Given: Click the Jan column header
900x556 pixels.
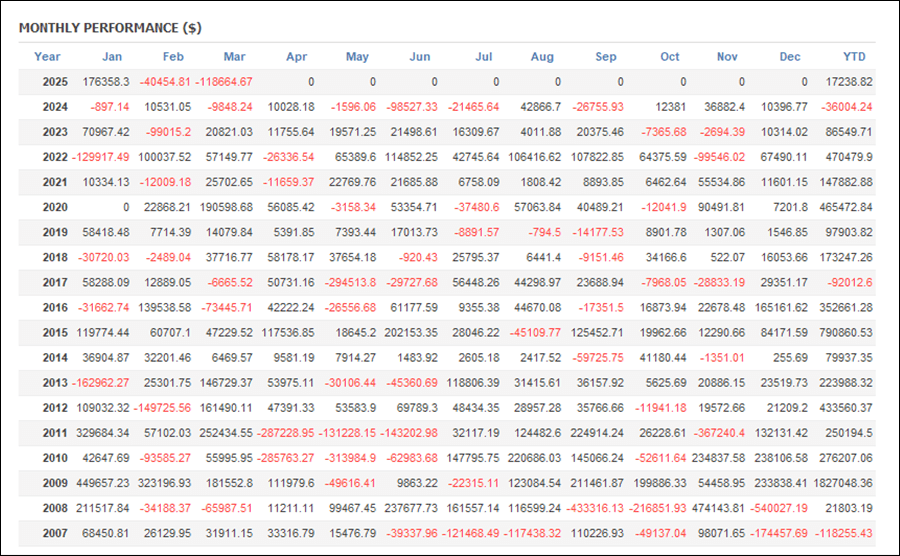Looking at the screenshot, I should 112,57.
